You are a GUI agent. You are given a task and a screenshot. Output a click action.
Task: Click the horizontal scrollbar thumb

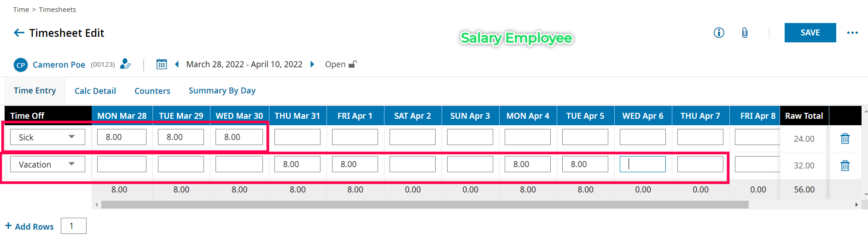pyautogui.click(x=425, y=204)
